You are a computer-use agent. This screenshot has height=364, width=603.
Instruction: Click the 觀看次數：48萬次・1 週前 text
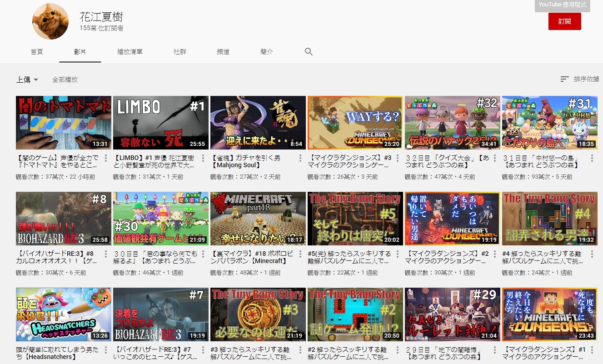click(x=246, y=273)
